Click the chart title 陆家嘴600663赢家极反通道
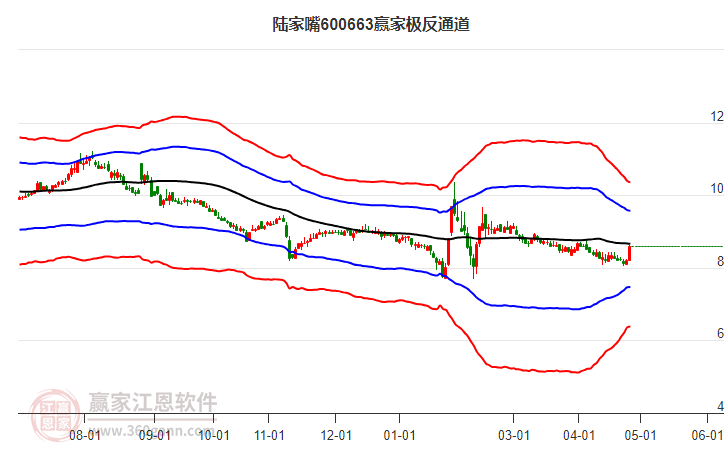726x450 pixels. tap(371, 24)
